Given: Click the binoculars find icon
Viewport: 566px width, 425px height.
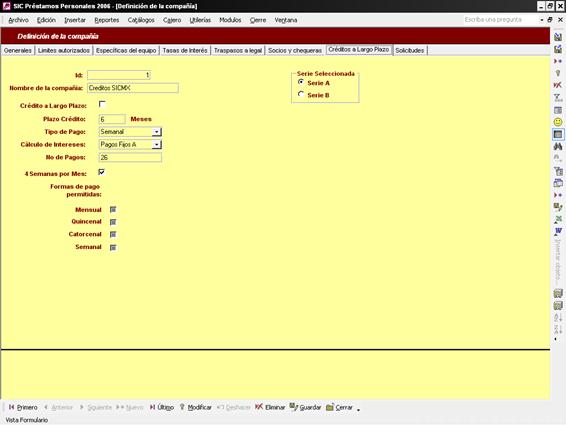Looking at the screenshot, I should point(558,146).
